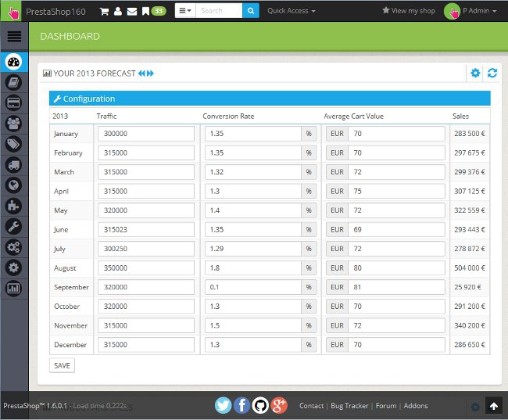
Task: Open the shopping cart orders icon
Action: 104,12
